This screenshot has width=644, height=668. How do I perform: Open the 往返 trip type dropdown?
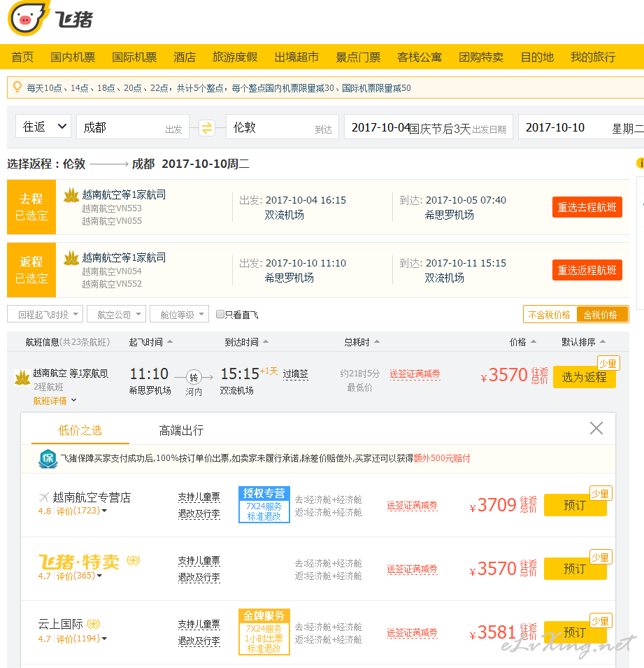(43, 126)
